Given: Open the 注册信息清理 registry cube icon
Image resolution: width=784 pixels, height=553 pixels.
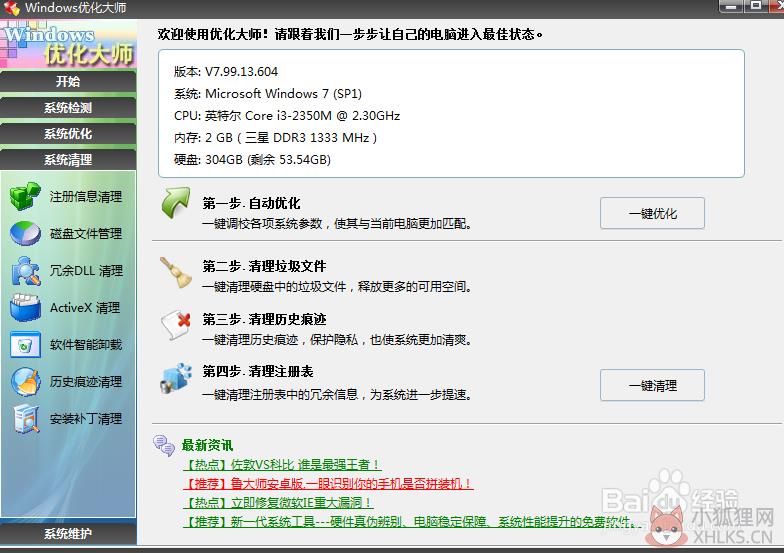Looking at the screenshot, I should [x=25, y=196].
